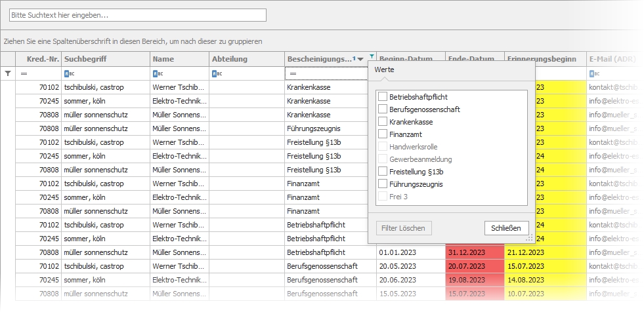Sort by the Kred.-Nr. column header
This screenshot has width=644, height=312.
click(39, 59)
